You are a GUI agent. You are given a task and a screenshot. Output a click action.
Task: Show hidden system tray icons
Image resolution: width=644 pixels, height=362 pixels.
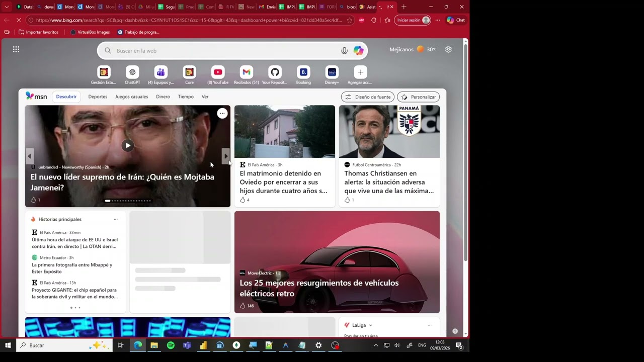pos(375,345)
